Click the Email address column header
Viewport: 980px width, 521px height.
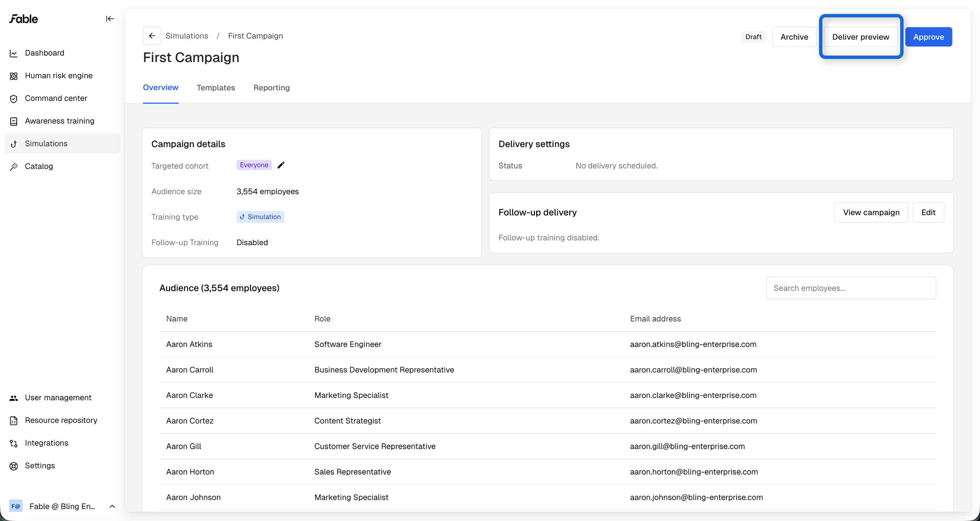[655, 319]
